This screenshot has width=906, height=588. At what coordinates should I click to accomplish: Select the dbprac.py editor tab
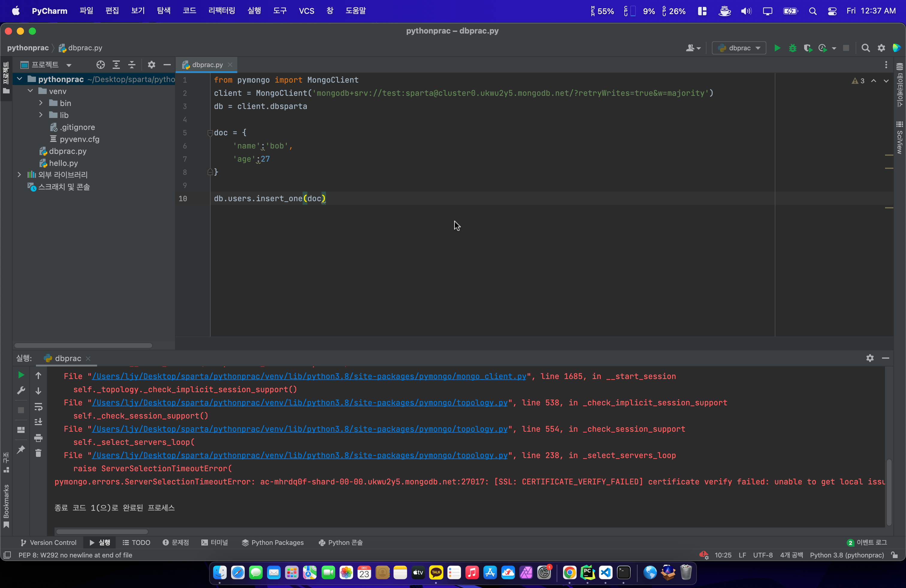pos(207,65)
